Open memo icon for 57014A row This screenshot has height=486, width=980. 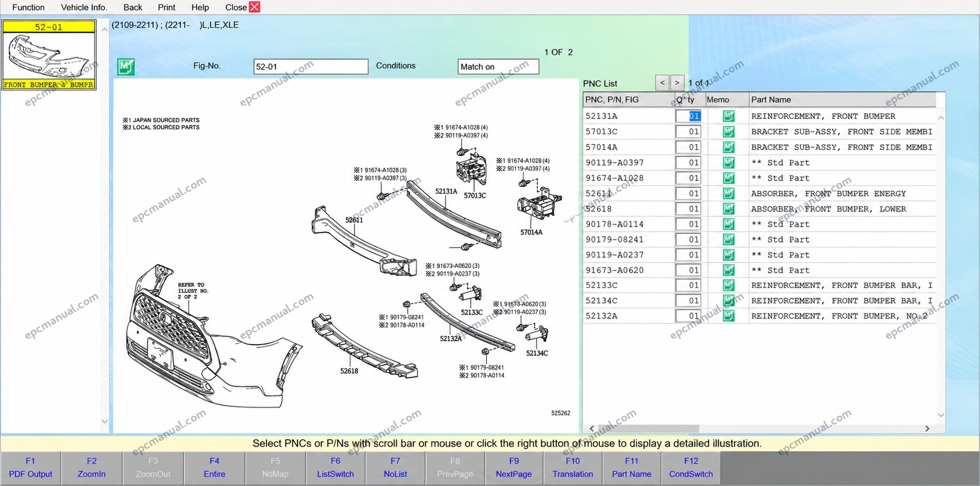[x=728, y=147]
